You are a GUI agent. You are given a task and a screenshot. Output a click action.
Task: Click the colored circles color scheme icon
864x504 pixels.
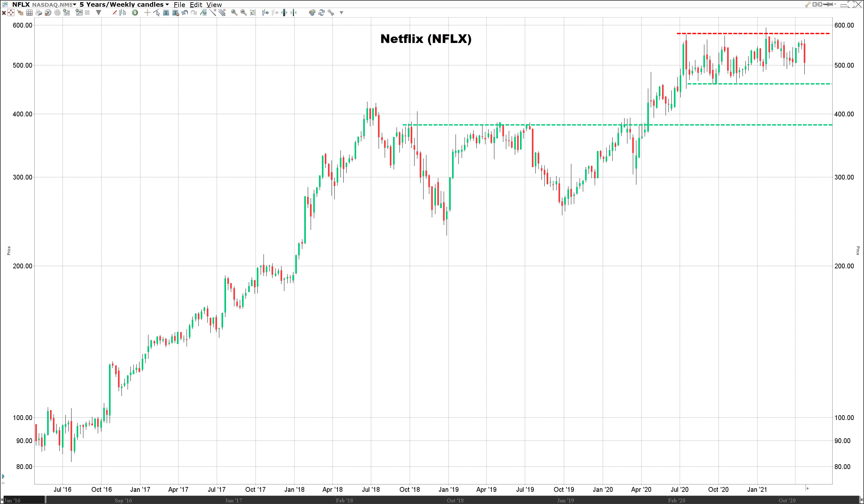pyautogui.click(x=312, y=13)
